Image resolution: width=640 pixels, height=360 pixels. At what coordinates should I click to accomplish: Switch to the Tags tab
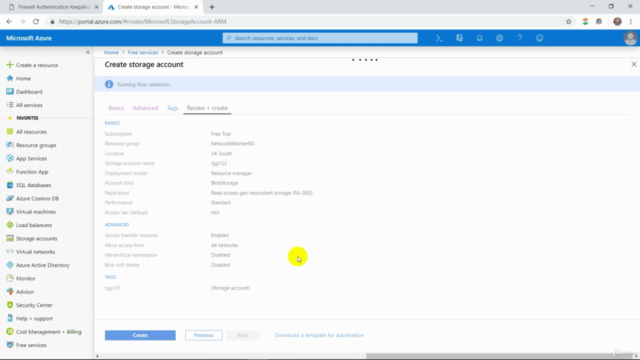click(172, 108)
